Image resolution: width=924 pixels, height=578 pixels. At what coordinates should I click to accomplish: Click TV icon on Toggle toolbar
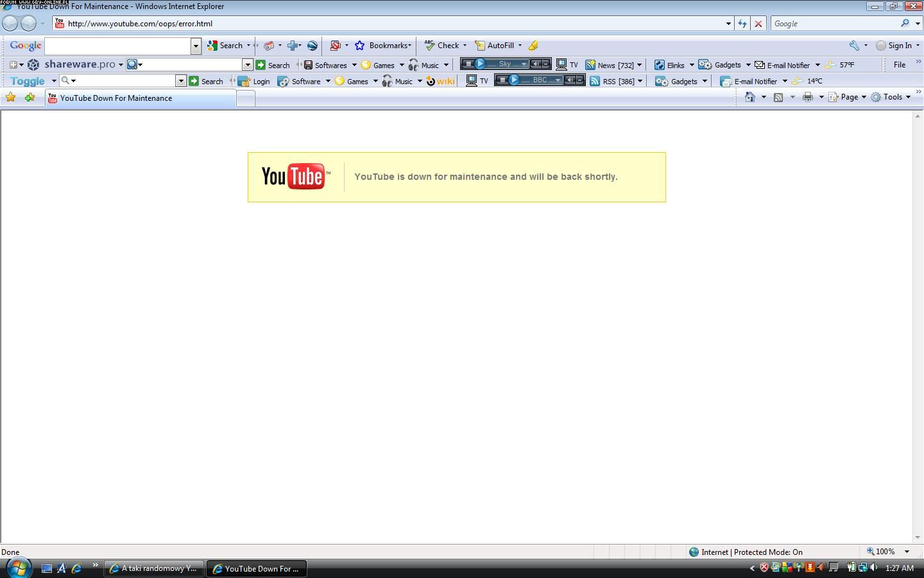coord(477,81)
